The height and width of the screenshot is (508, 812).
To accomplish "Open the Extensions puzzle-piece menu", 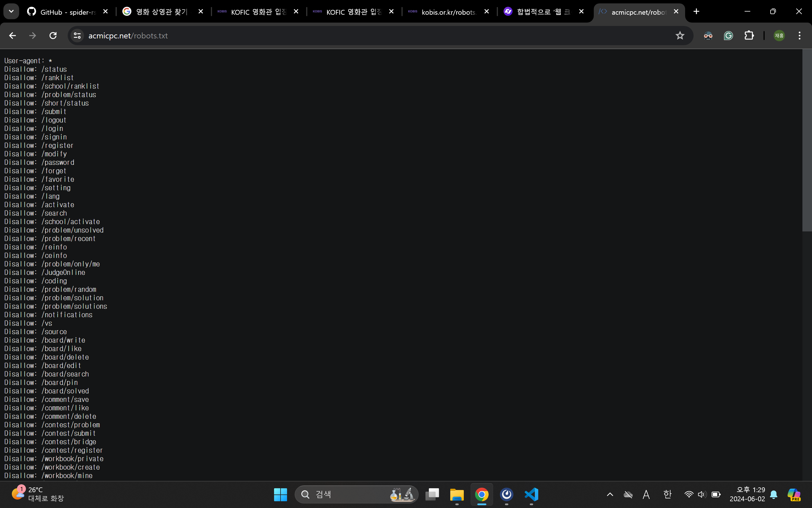I will coord(749,36).
